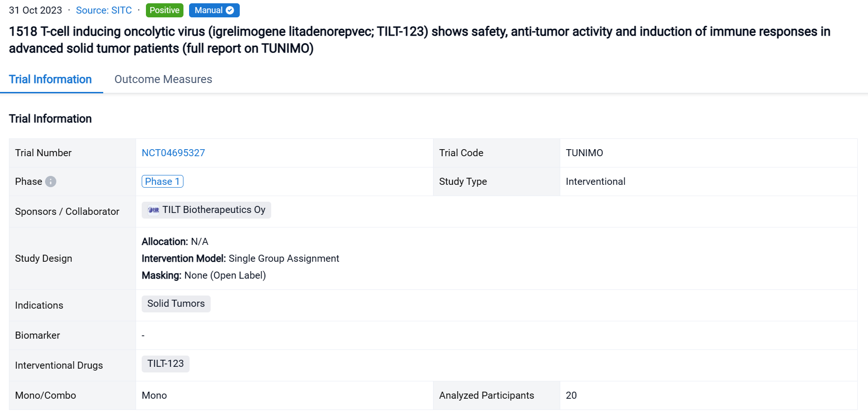Click the TILT Biotherapeutics sponsor logo icon

click(x=153, y=210)
